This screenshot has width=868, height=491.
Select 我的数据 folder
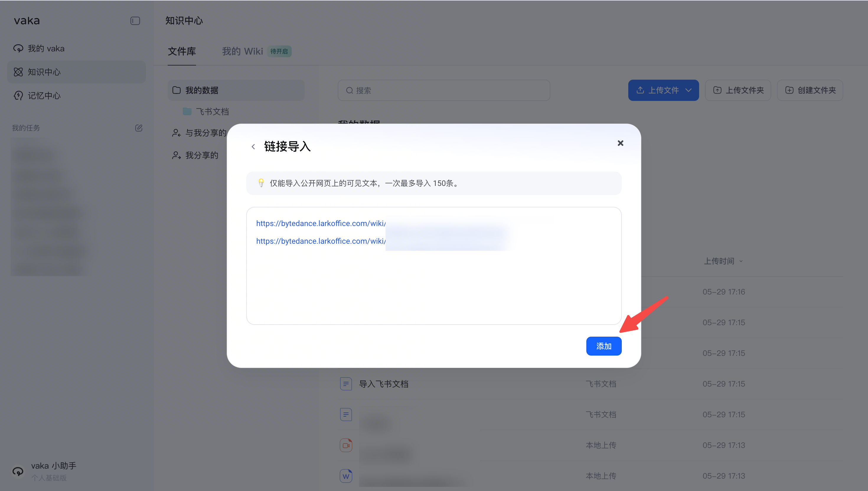[236, 90]
